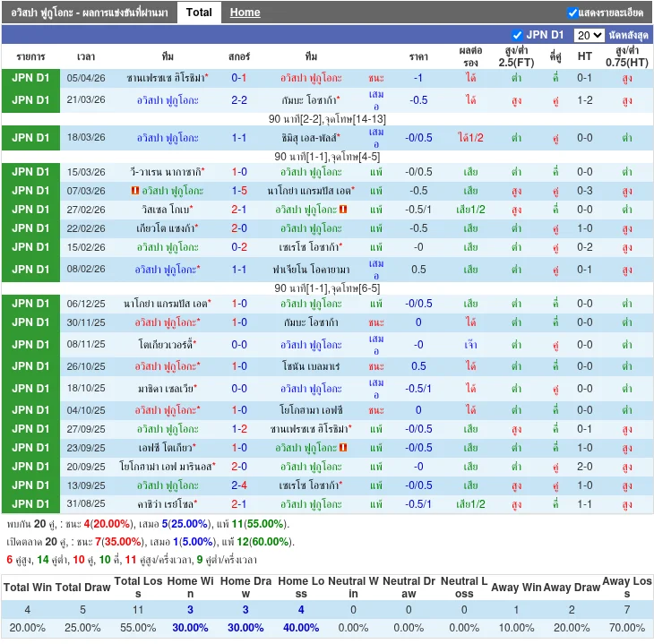This screenshot has width=654, height=644.
Task: Select the JPN D1 badge on the 05/04/26 row
Action: [30, 78]
